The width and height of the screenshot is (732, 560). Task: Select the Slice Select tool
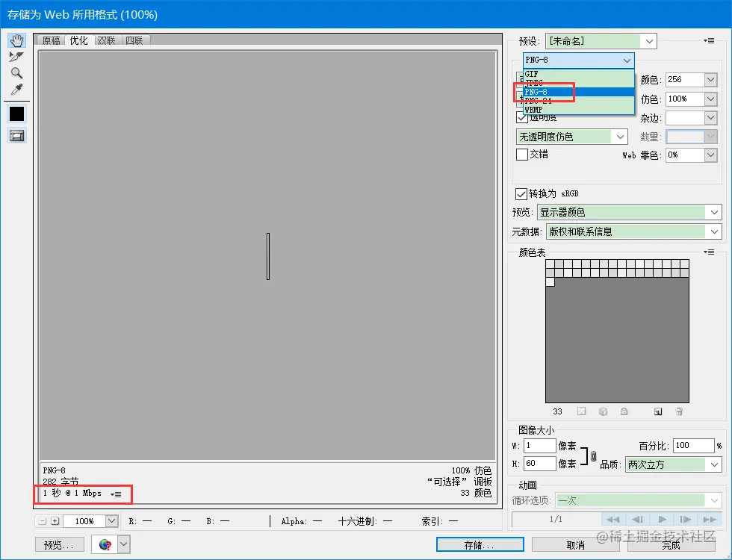coord(16,56)
